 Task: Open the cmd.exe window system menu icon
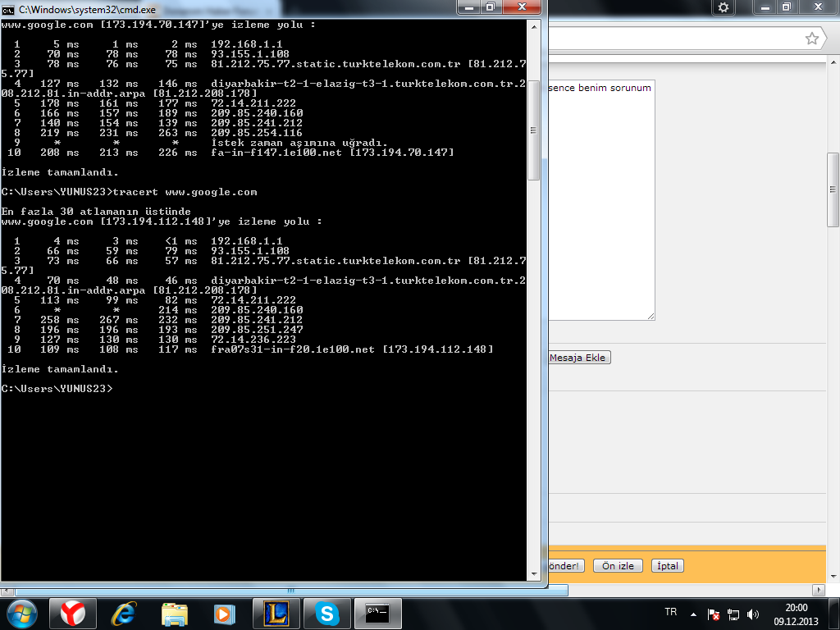coord(8,10)
